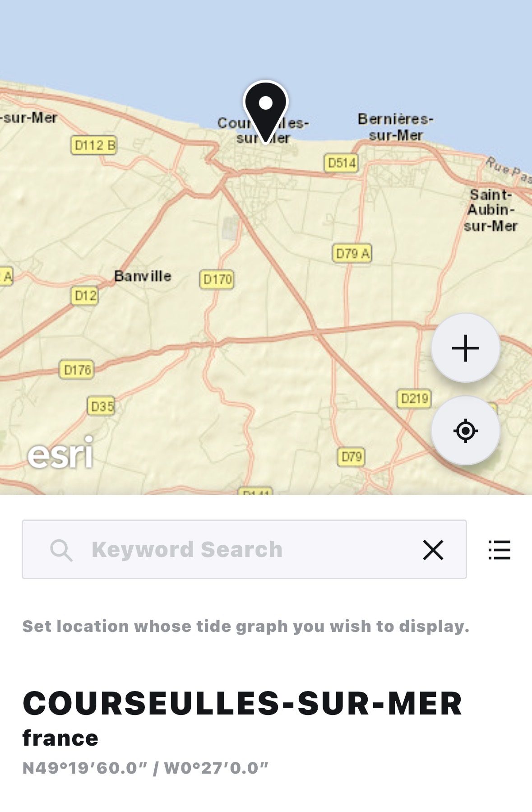The width and height of the screenshot is (532, 812).
Task: Click the D219 road marker
Action: tap(414, 399)
